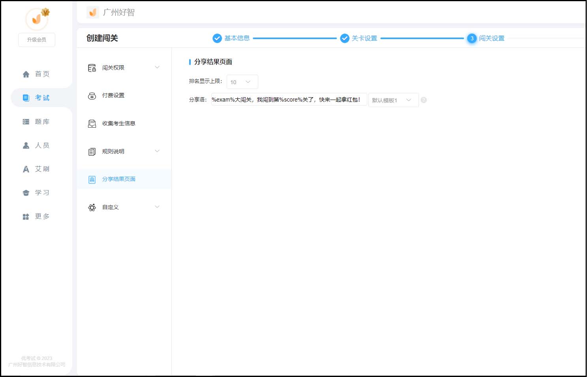Click the 题库 question bank icon
588x377 pixels.
pos(26,122)
